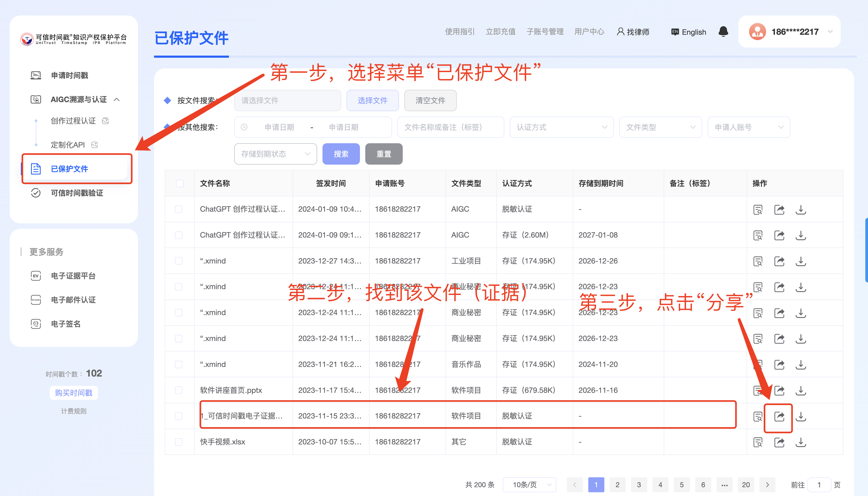Click share icon for 音乐作品 xmind row

pyautogui.click(x=779, y=365)
